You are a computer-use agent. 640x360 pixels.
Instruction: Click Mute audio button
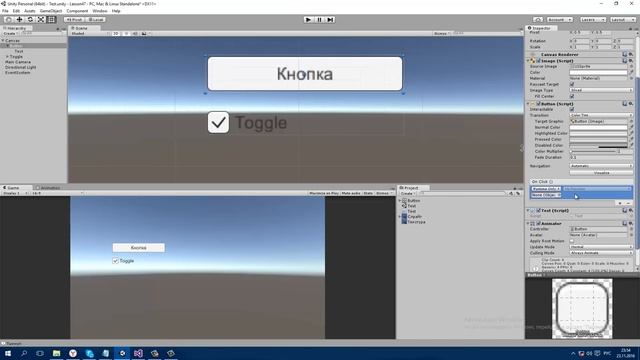(x=351, y=193)
